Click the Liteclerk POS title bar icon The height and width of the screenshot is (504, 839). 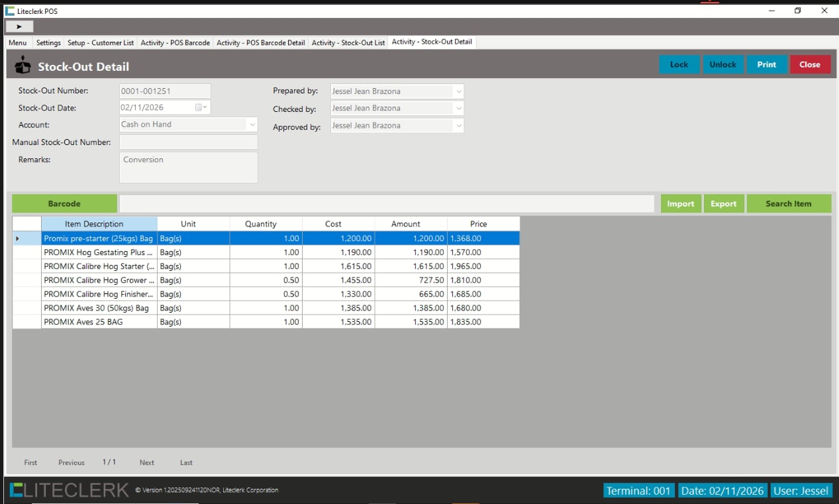click(9, 11)
